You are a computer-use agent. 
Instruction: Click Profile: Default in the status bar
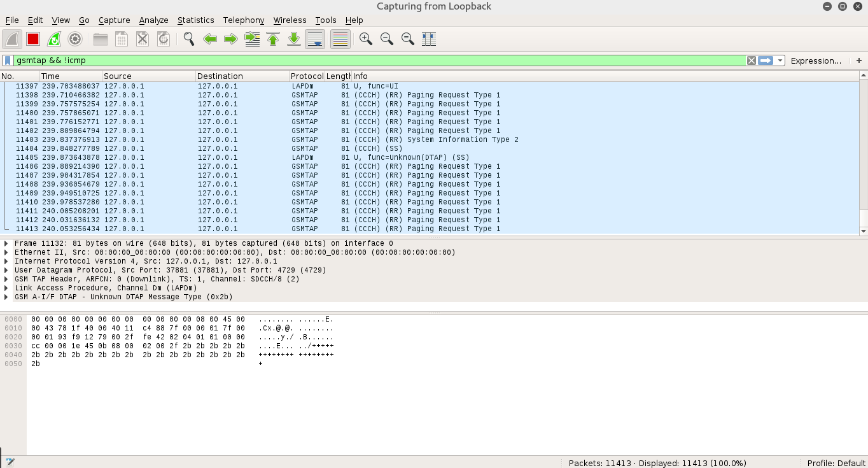836,463
